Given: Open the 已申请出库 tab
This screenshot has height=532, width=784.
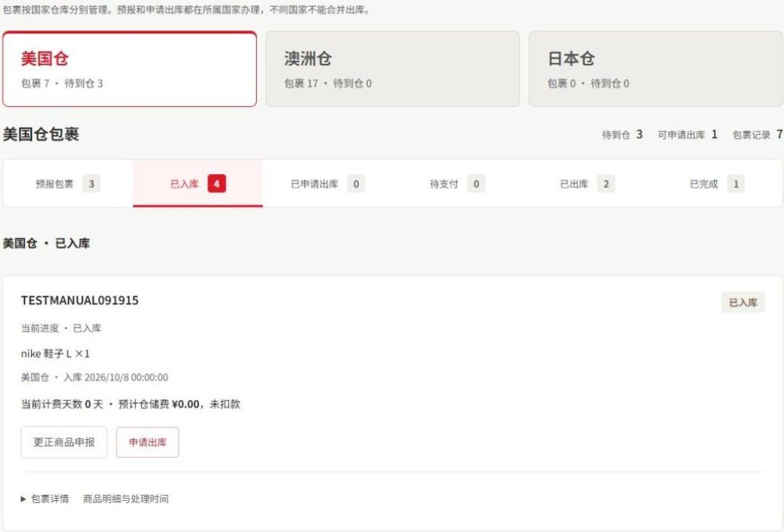Looking at the screenshot, I should 327,184.
